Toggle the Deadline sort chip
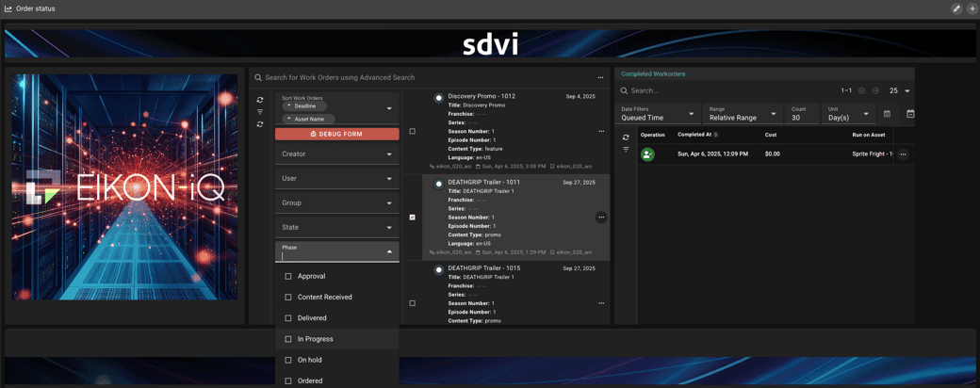 304,106
